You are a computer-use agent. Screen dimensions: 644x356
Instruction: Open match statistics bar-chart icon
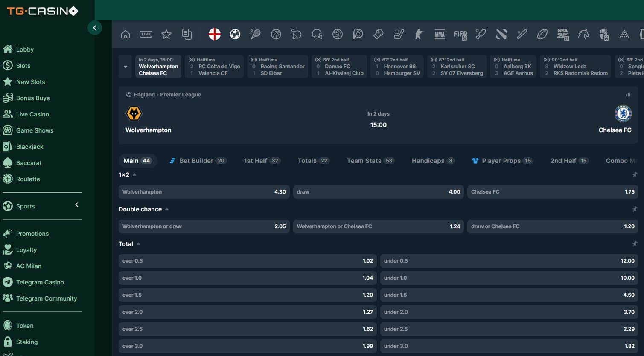click(628, 95)
